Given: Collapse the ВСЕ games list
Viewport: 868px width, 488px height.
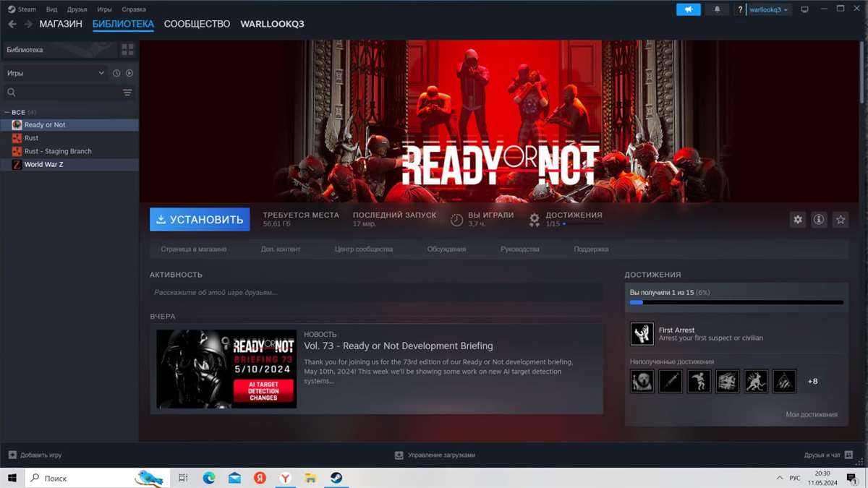Looking at the screenshot, I should click(7, 112).
